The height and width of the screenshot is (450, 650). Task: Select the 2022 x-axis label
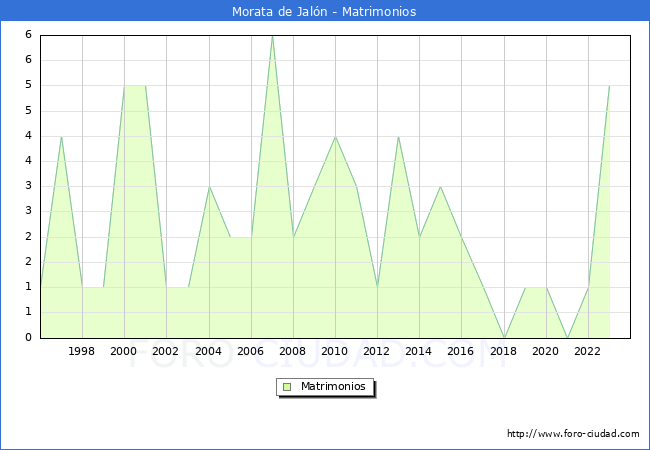(x=587, y=351)
